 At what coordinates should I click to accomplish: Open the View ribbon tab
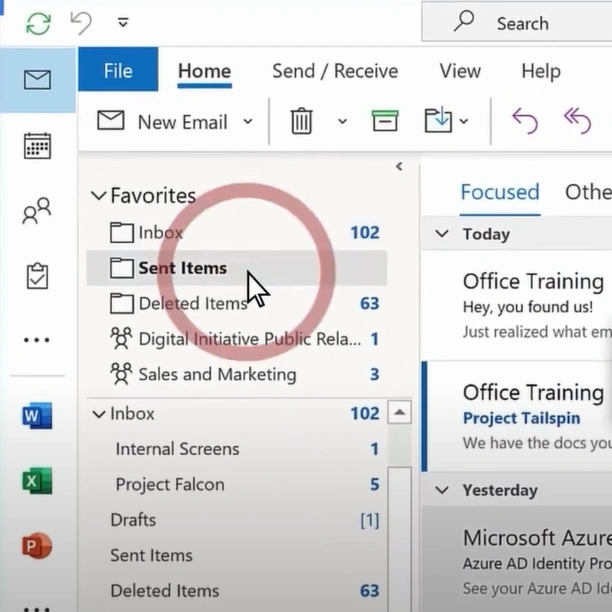460,71
